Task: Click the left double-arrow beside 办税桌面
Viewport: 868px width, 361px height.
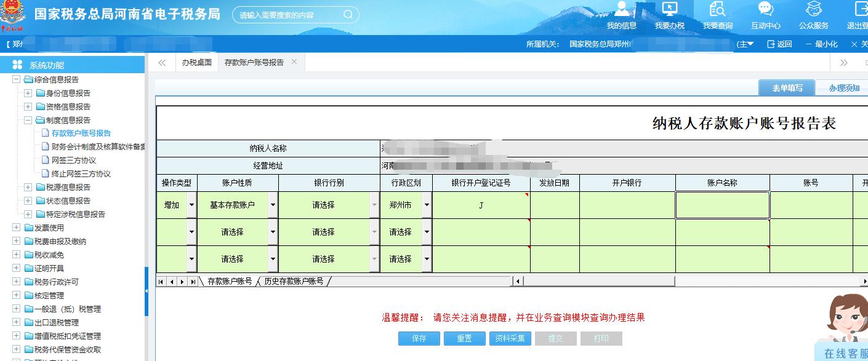Action: coord(161,61)
